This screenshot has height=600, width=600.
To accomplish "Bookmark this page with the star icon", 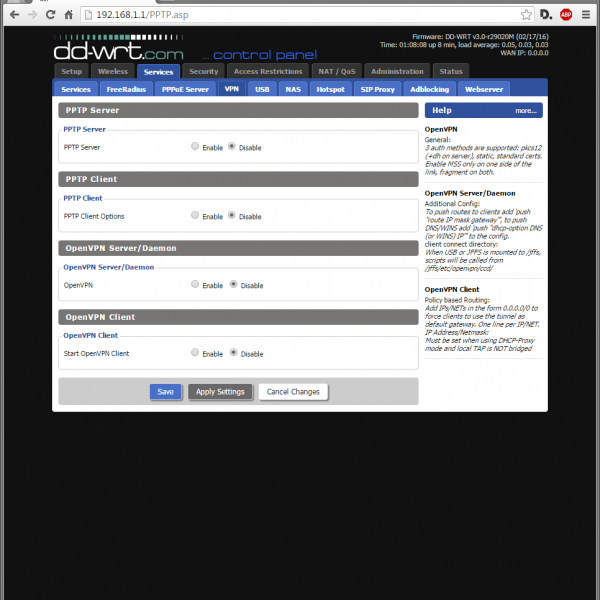I will coord(526,15).
